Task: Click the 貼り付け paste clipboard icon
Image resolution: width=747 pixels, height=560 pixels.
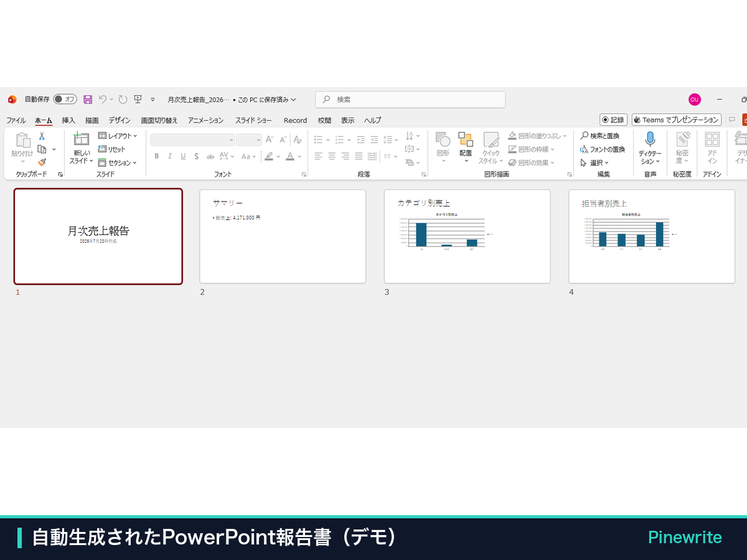Action: (x=22, y=141)
